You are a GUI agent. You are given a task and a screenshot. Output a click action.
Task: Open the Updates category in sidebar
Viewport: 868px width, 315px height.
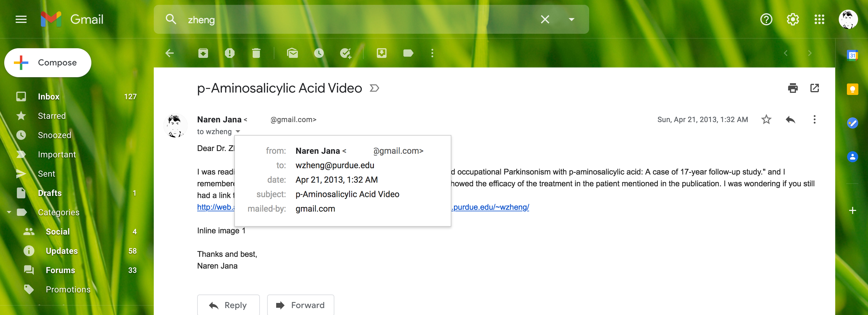pos(61,251)
